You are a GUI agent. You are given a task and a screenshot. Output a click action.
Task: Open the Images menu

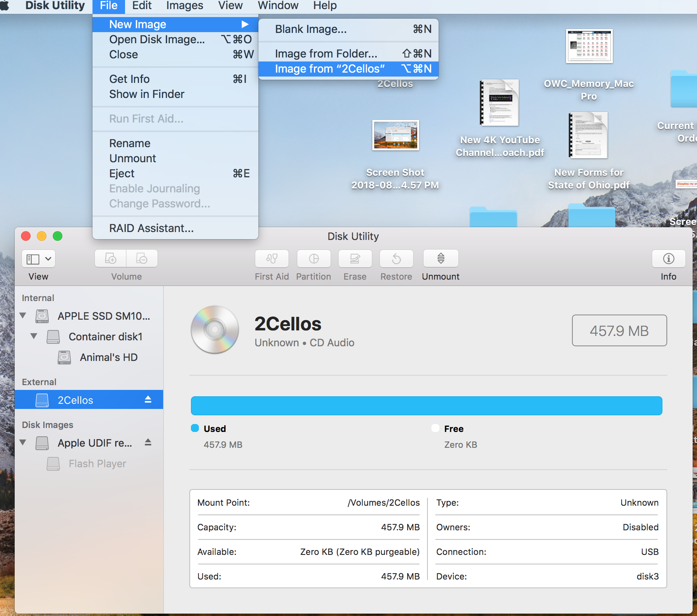coord(185,6)
